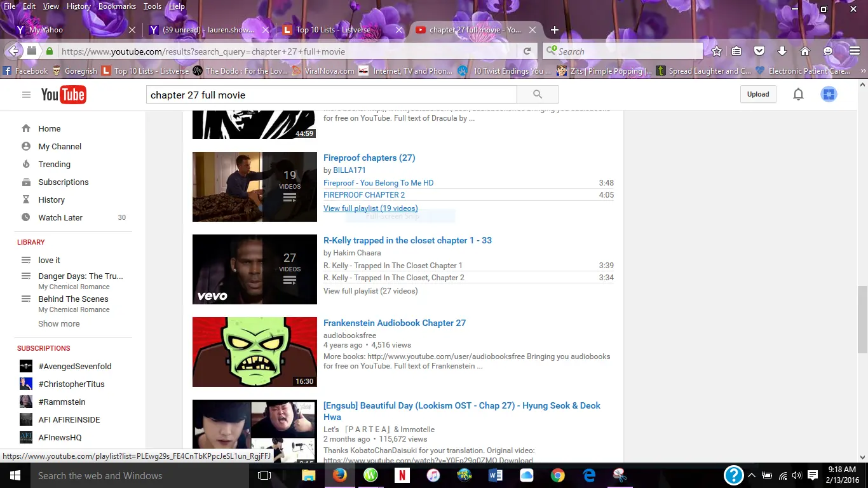The width and height of the screenshot is (868, 488).
Task: Bookmark this page with the star icon
Action: click(x=717, y=51)
